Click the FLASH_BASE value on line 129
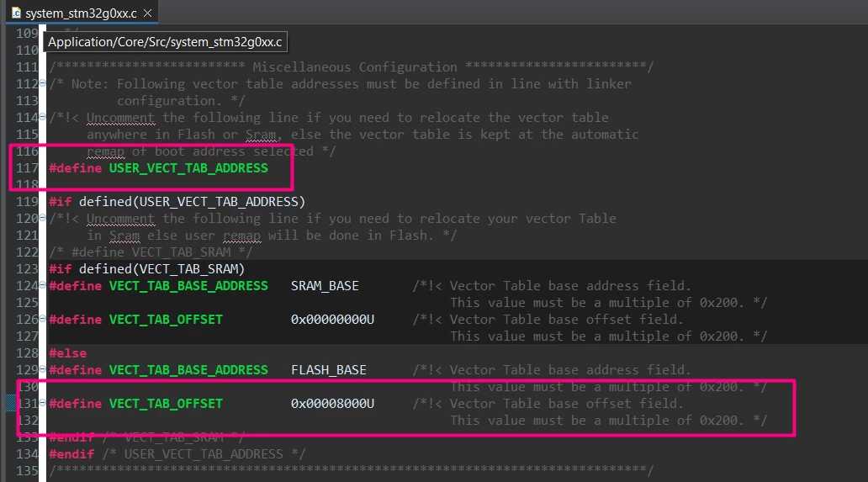 click(x=329, y=369)
